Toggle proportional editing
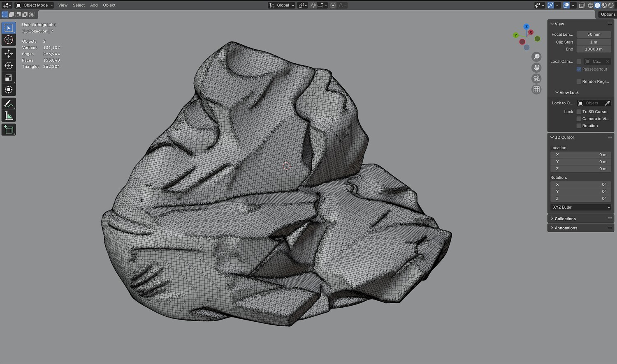Screen dimensions: 617x364 point(333,5)
